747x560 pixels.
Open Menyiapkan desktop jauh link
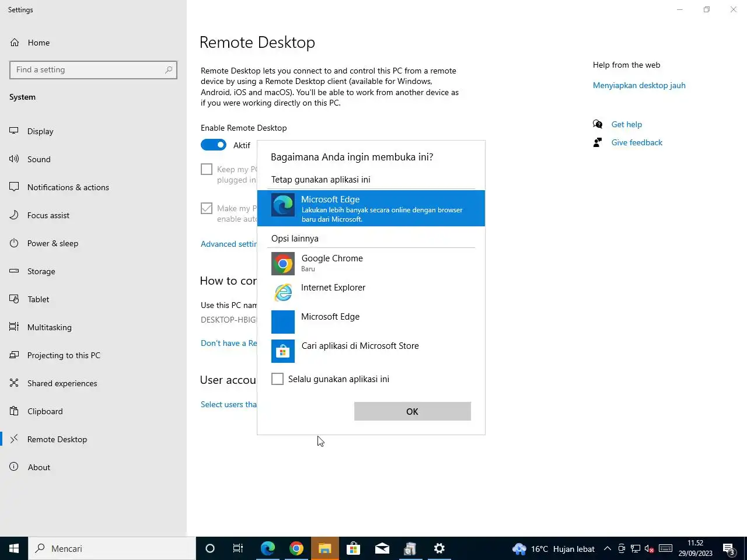tap(639, 85)
